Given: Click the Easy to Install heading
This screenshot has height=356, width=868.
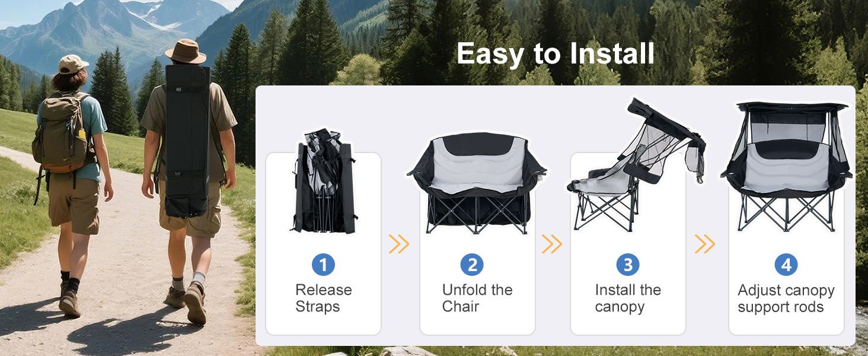Looking at the screenshot, I should tap(556, 54).
